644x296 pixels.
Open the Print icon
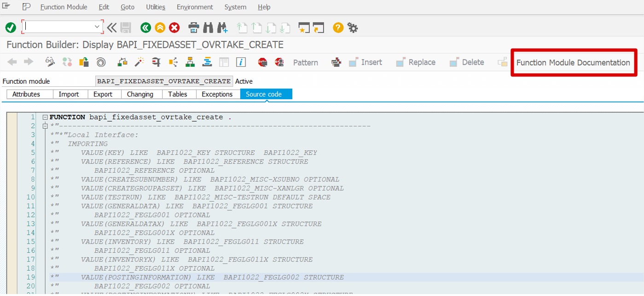click(193, 28)
